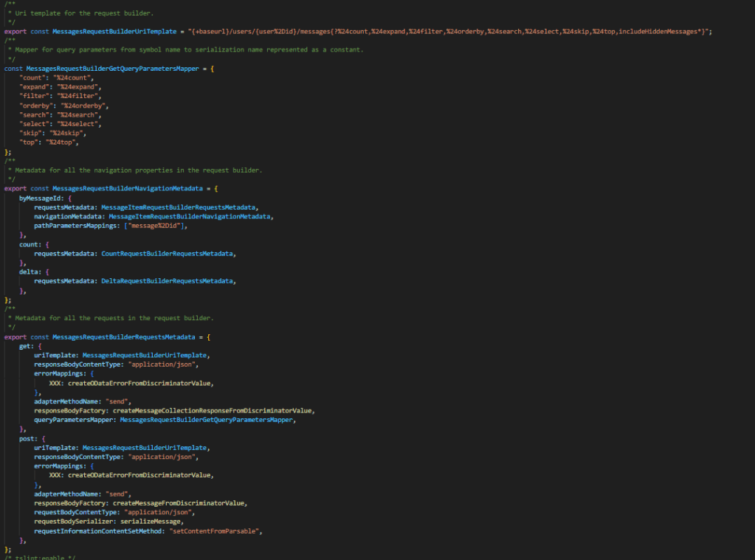The image size is (755, 560).
Task: Click the get property key
Action: [26, 346]
